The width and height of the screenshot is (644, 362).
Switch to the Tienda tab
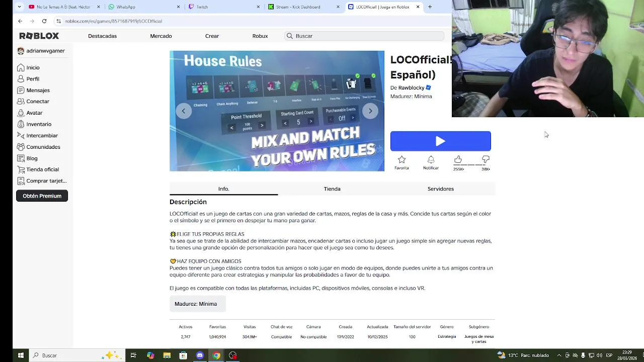pyautogui.click(x=332, y=189)
